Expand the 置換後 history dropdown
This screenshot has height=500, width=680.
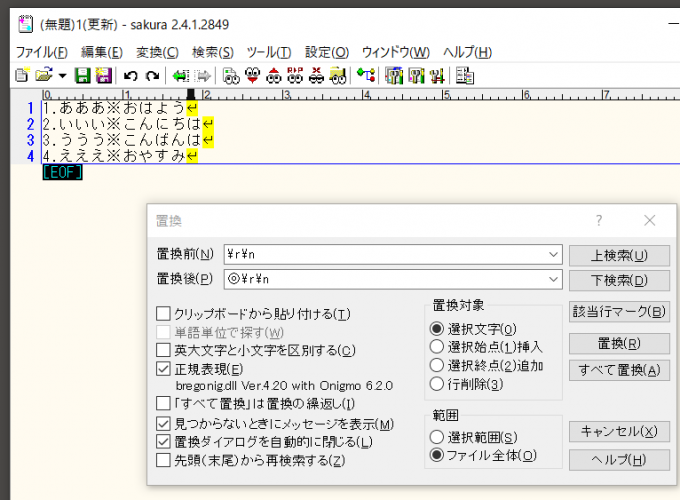tap(554, 280)
